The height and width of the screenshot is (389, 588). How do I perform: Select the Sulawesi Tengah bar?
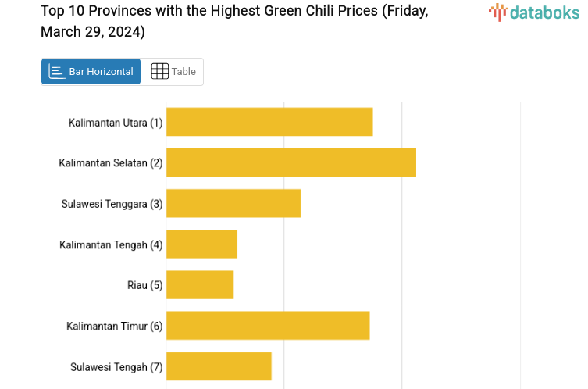coord(219,366)
